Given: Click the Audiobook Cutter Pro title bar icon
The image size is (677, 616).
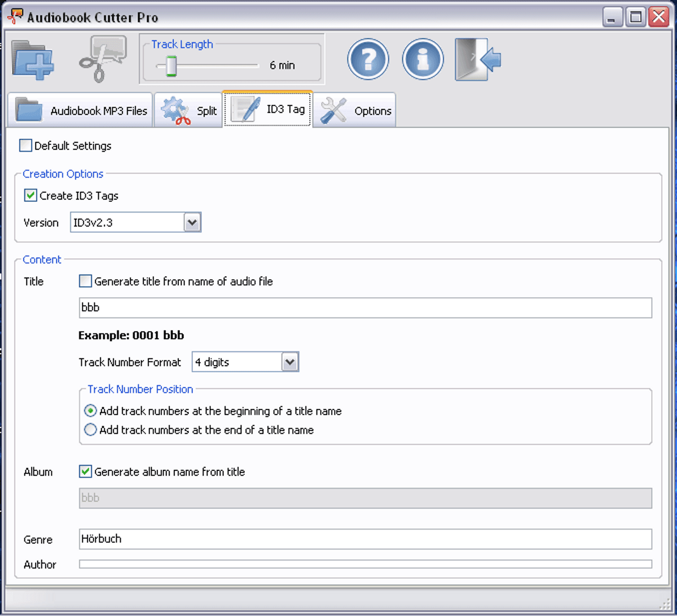Looking at the screenshot, I should [x=14, y=17].
